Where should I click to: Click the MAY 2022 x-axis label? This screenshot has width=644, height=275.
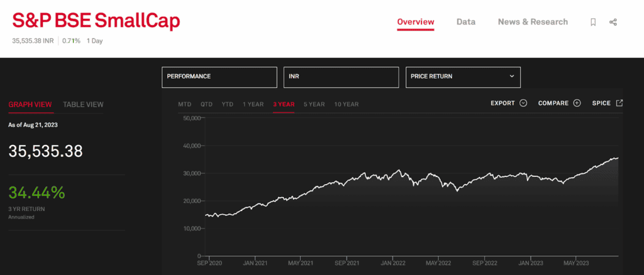coord(438,262)
